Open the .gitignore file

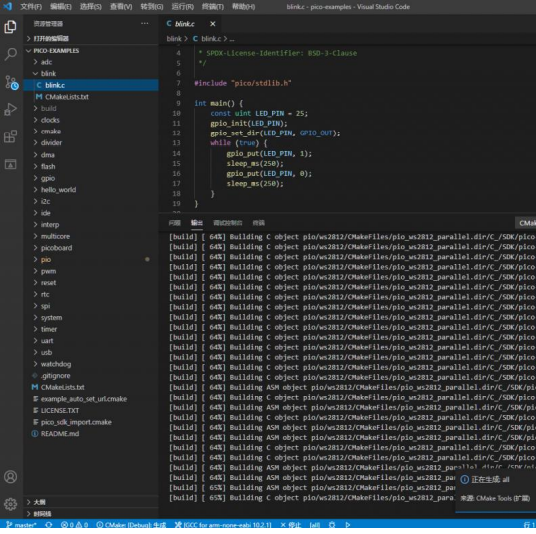coord(91,376)
